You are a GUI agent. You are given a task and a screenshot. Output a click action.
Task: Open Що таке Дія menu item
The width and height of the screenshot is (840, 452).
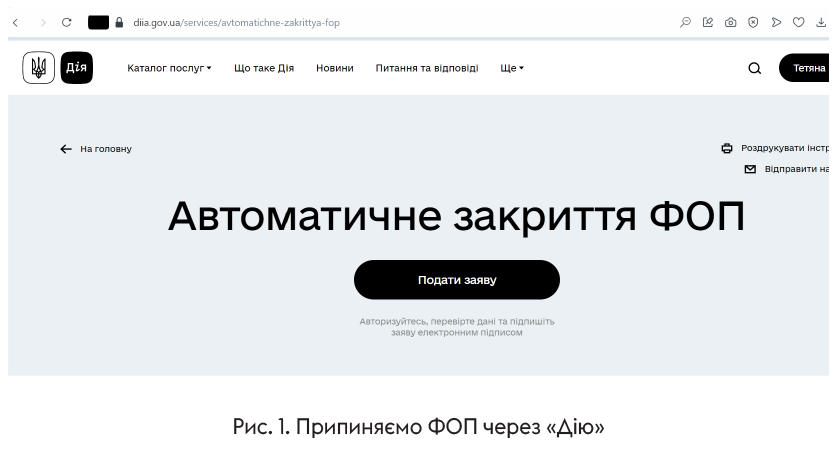point(264,68)
